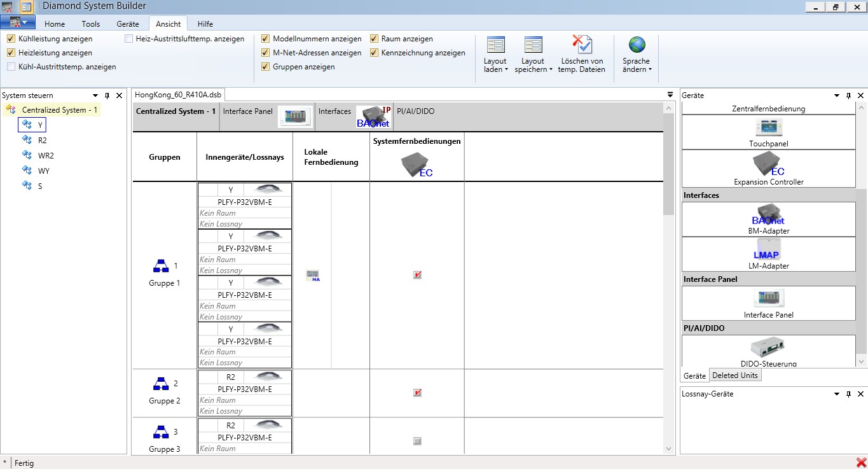Enable Heiz-Austrittslufttemp. anzeigen checkbox
The height and width of the screenshot is (469, 868).
[129, 39]
